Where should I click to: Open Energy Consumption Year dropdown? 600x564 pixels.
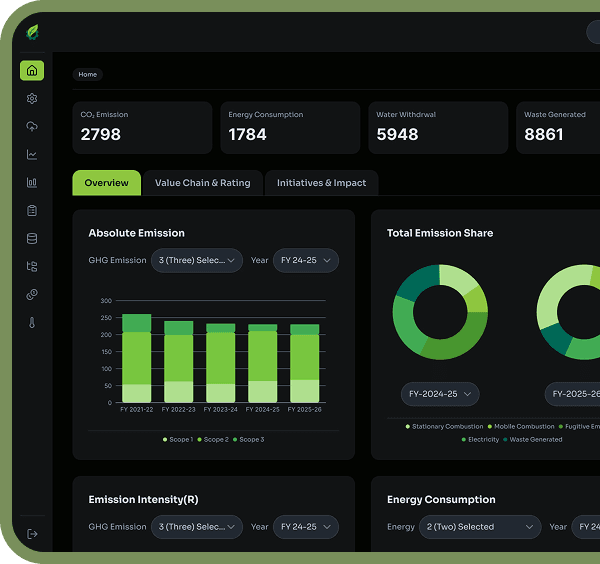[586, 527]
